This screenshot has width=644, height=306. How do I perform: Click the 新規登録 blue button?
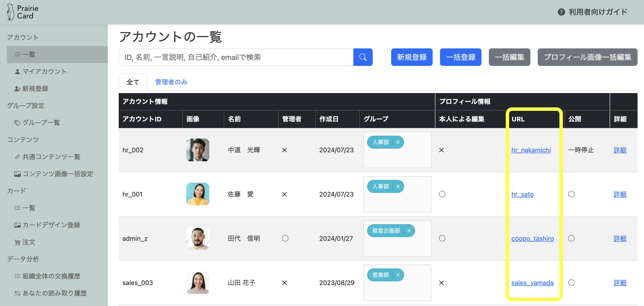[x=411, y=57]
